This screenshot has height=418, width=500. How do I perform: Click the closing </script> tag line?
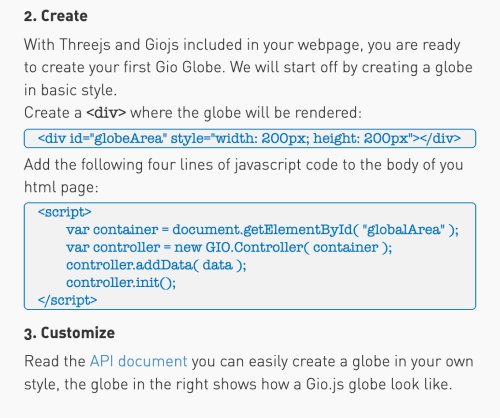(x=67, y=300)
